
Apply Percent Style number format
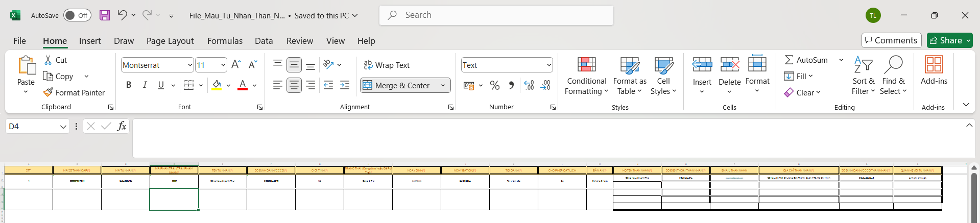click(x=494, y=85)
